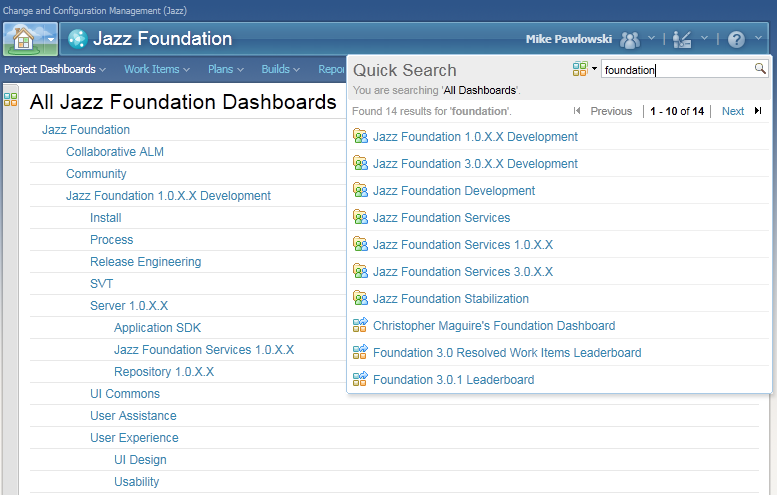Click team icon beside Jazz Foundation 1.0.X.X Development result
The width and height of the screenshot is (778, 495).
pos(360,136)
